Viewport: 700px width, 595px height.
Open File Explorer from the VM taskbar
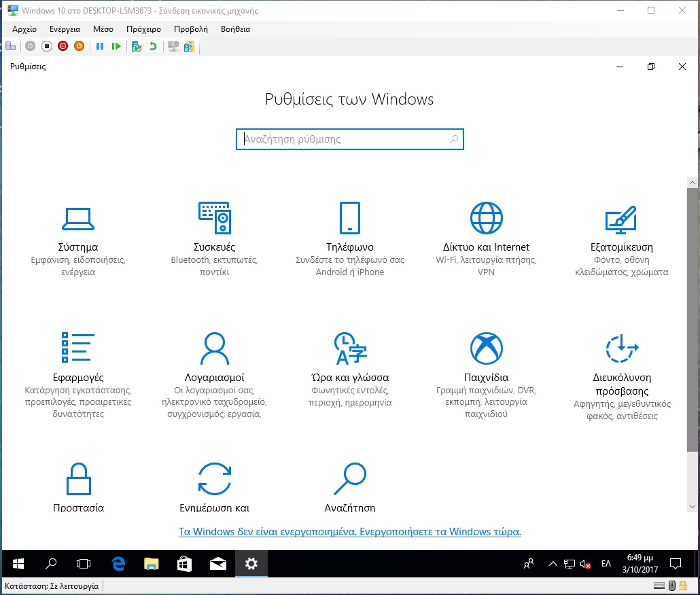click(x=152, y=564)
